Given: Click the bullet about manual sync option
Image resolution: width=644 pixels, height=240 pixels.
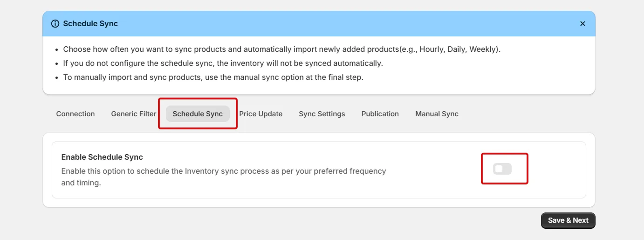Looking at the screenshot, I should click(213, 77).
